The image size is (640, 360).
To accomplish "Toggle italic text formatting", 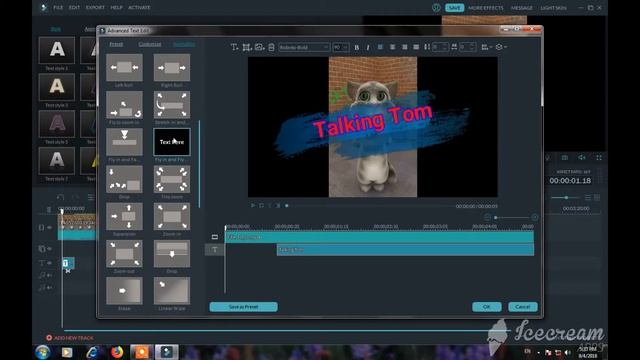I will [x=368, y=47].
